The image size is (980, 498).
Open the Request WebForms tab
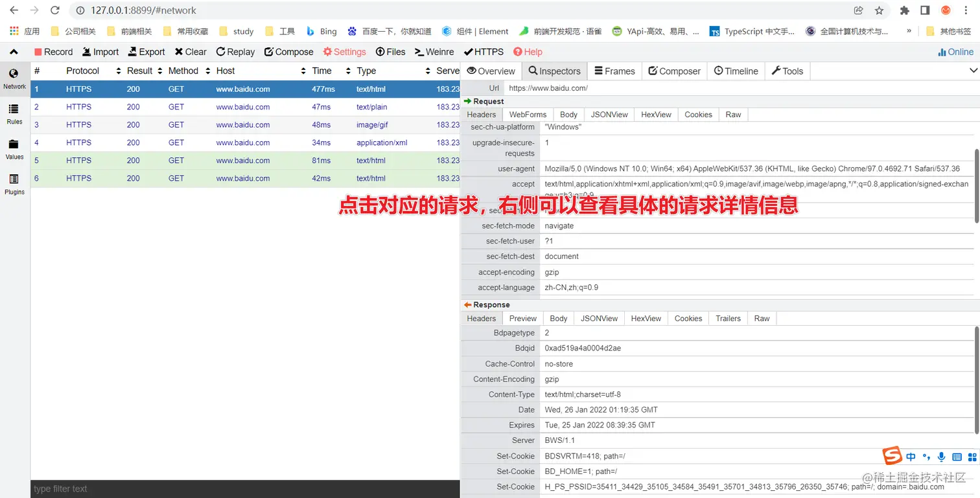[528, 115]
